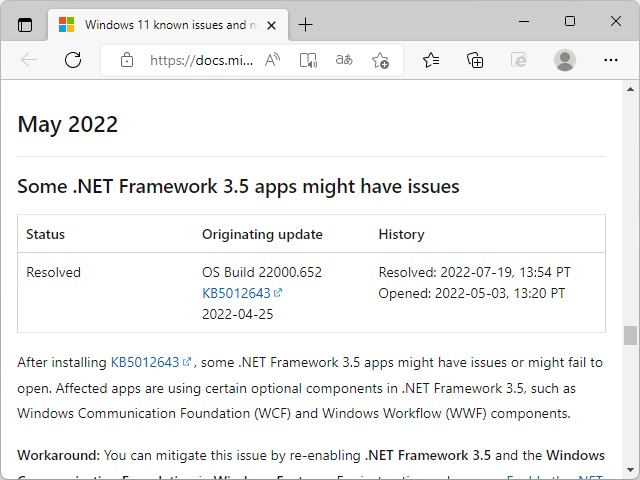The width and height of the screenshot is (640, 480).
Task: Click 'Opened: 2022-05-03, 13:20 PT' text
Action: 471,293
